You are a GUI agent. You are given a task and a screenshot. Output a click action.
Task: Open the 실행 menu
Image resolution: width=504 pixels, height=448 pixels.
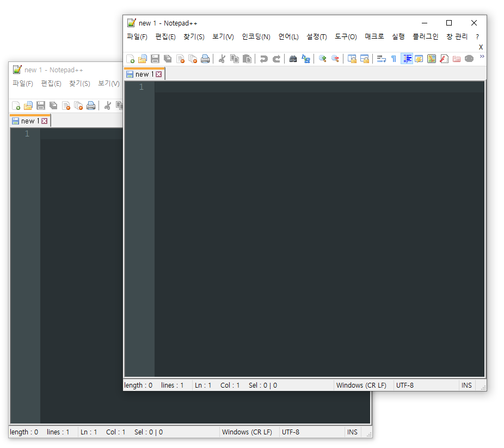[398, 36]
